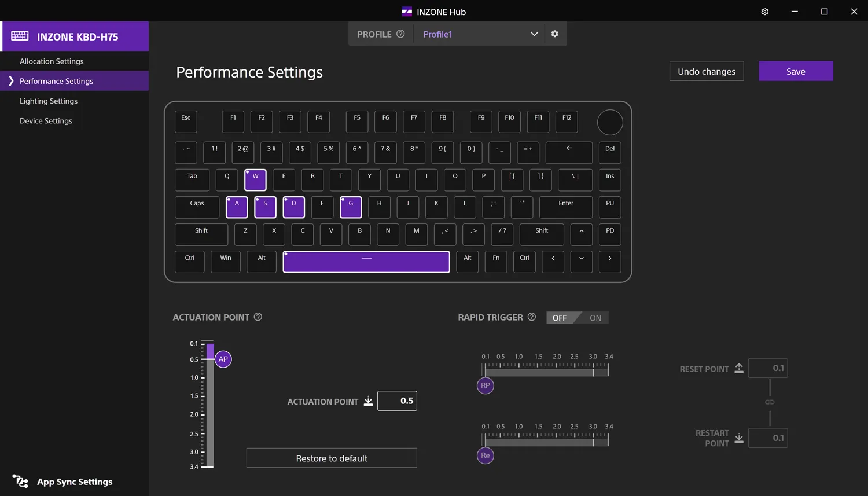Click the Save button
Image resolution: width=868 pixels, height=496 pixels.
pos(796,71)
